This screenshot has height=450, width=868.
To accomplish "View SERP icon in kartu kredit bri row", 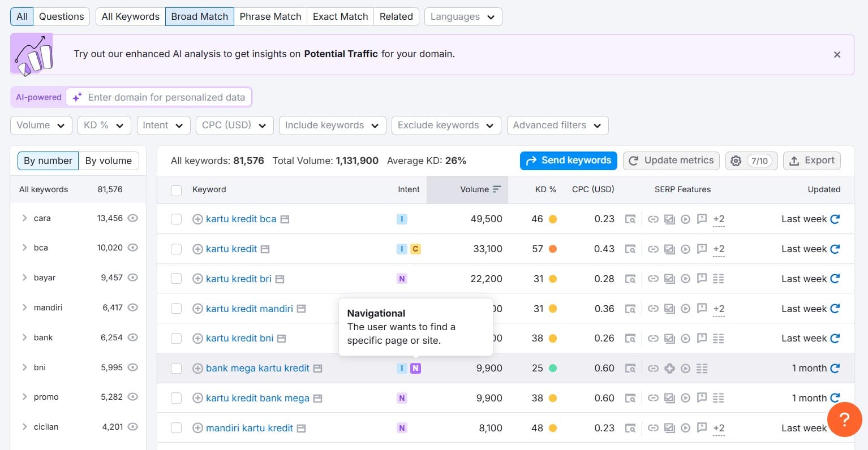I will click(x=630, y=279).
